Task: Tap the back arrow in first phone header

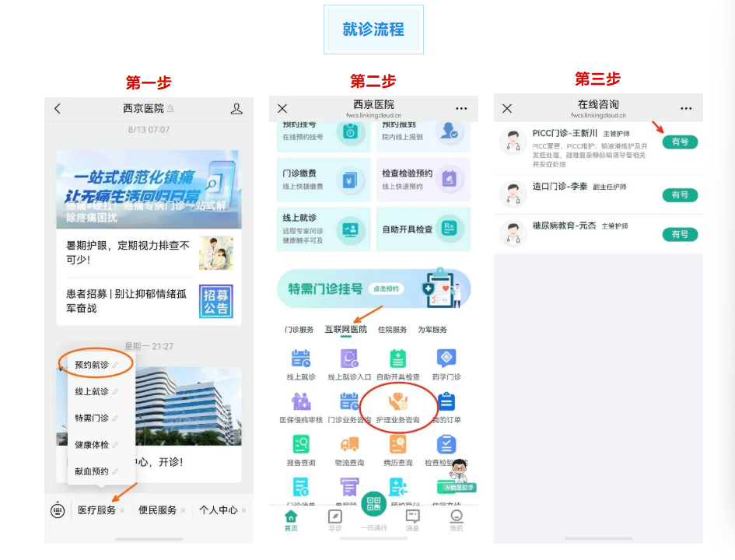Action: click(58, 109)
